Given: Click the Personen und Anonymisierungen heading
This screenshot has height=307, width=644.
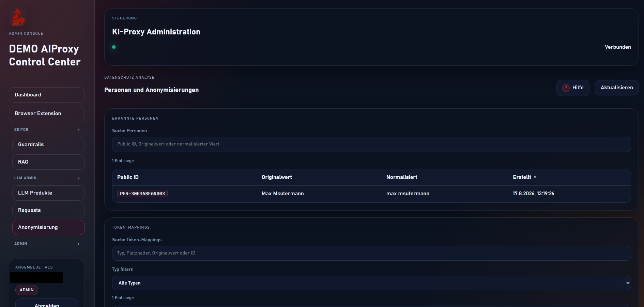Looking at the screenshot, I should click(151, 90).
